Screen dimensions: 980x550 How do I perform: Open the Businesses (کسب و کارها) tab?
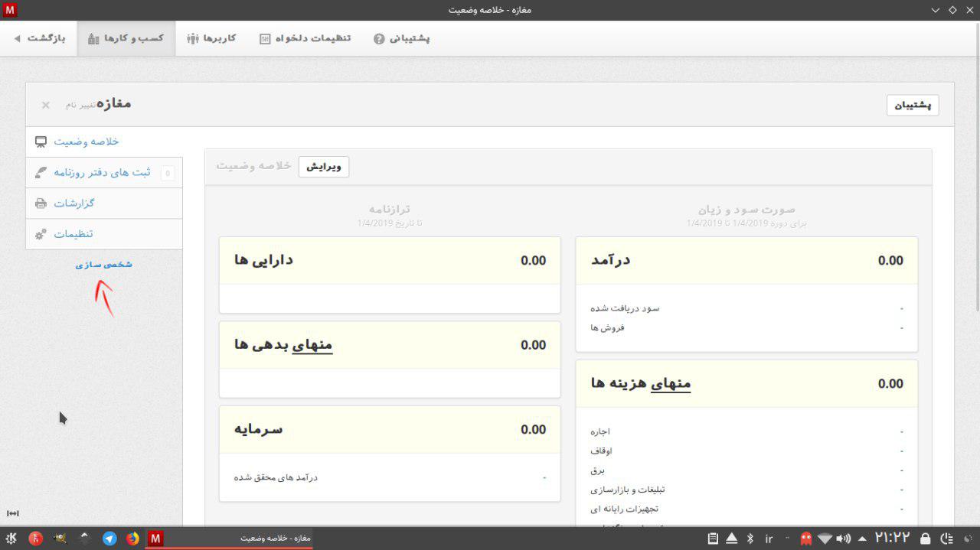coord(126,38)
